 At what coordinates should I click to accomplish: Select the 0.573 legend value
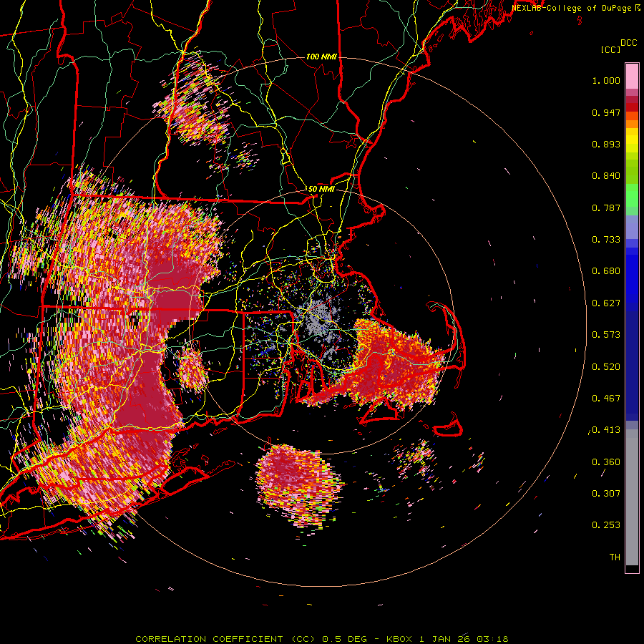point(606,335)
